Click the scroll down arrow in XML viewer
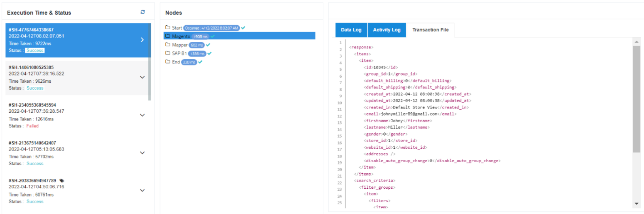The image size is (644, 214). pos(636,204)
